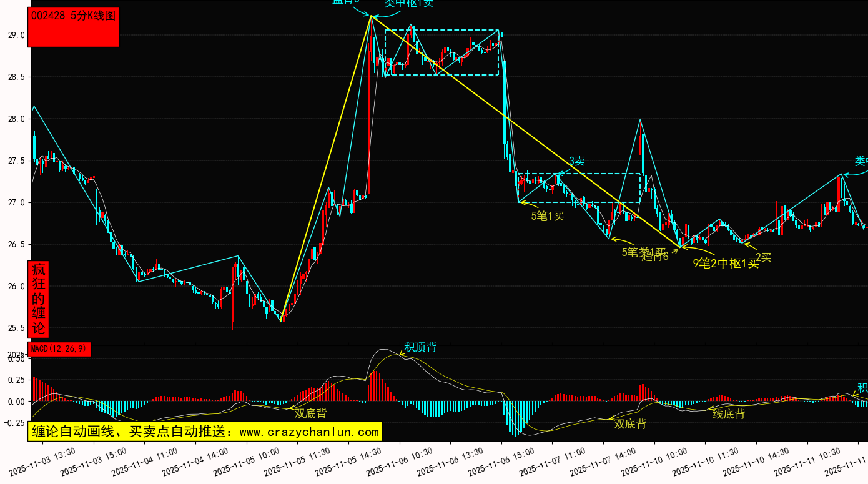Click the 线底背 MACD divergence label
Screen dimensions: 868x484
click(729, 413)
